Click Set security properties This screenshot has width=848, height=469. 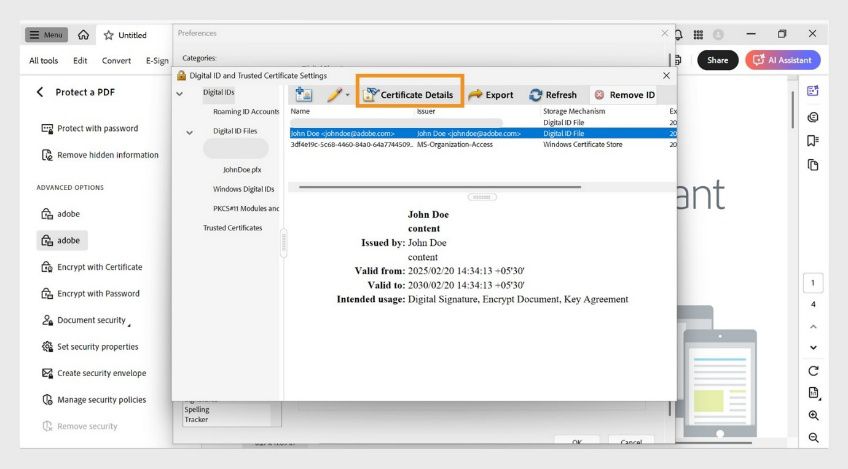pyautogui.click(x=90, y=346)
